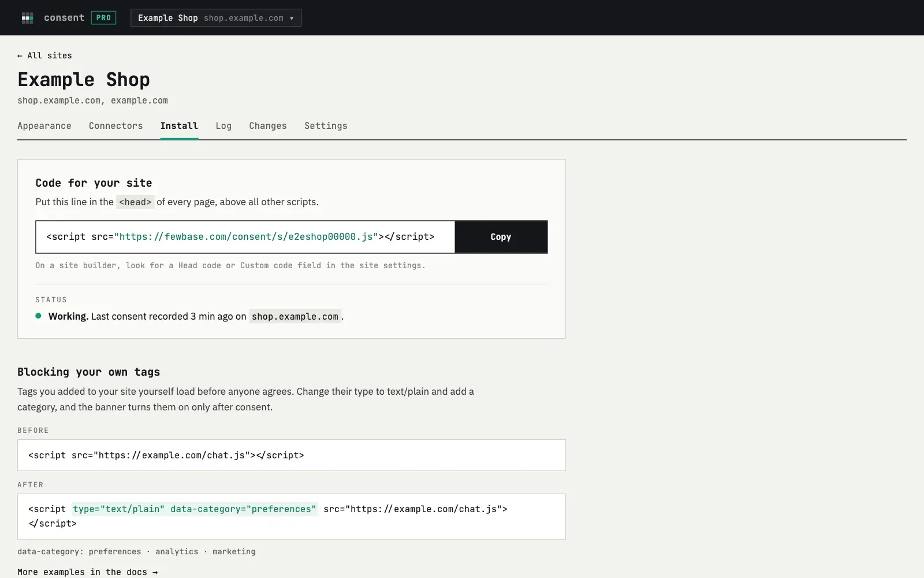Screen dimensions: 924x578
Task: Click the Before chat.js code block
Action: coord(291,455)
